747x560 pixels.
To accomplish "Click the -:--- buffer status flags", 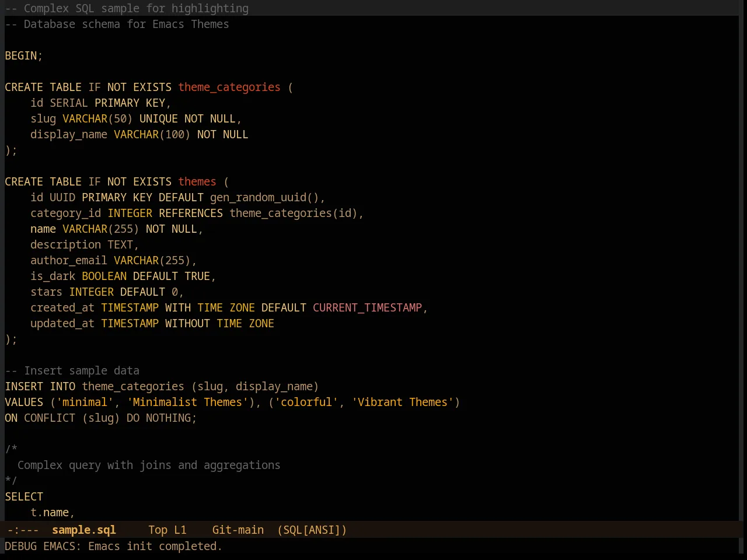I will coord(23,530).
